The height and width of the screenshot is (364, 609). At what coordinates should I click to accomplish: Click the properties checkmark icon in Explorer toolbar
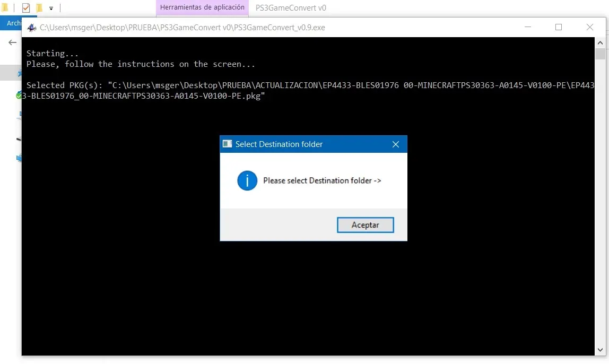click(x=26, y=8)
